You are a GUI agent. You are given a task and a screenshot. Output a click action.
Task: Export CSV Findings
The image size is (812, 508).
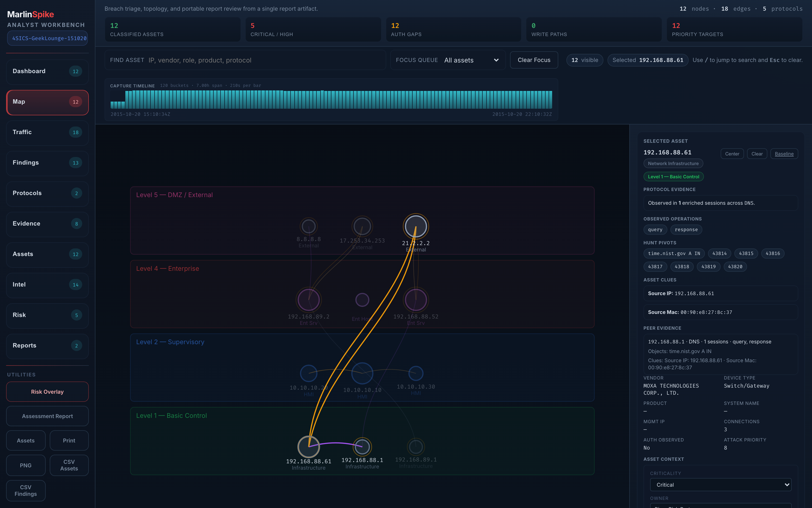[26, 490]
